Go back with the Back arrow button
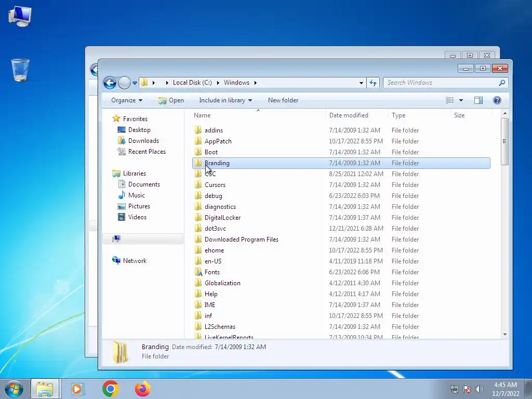Image resolution: width=532 pixels, height=399 pixels. point(110,83)
